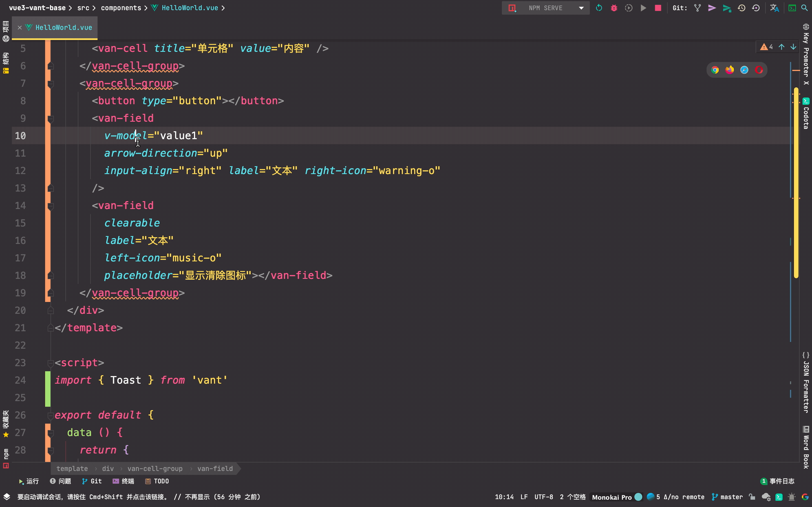Image resolution: width=812 pixels, height=507 pixels.
Task: Select the HelloWorld.vue editor tab
Action: click(63, 28)
